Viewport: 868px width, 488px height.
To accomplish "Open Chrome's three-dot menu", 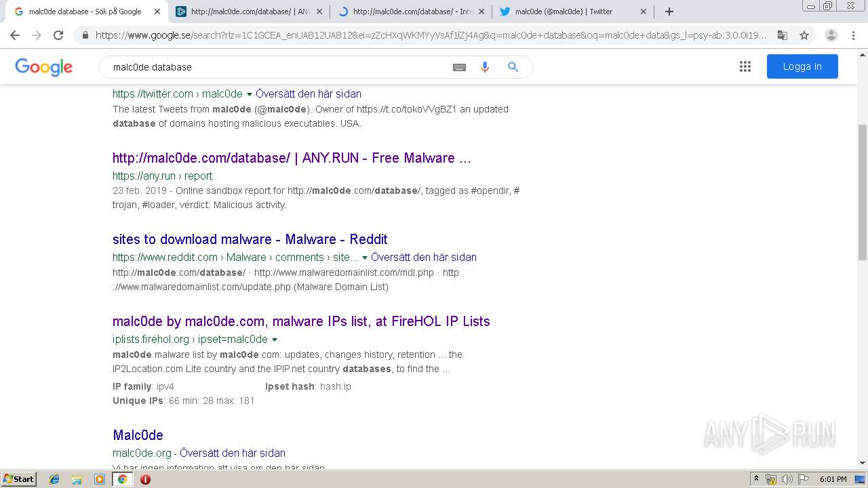I will coord(853,35).
